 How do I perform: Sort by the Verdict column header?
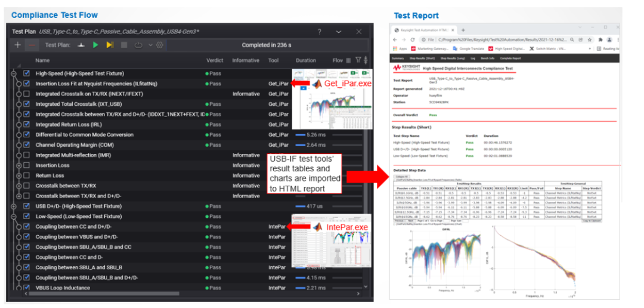tap(215, 60)
